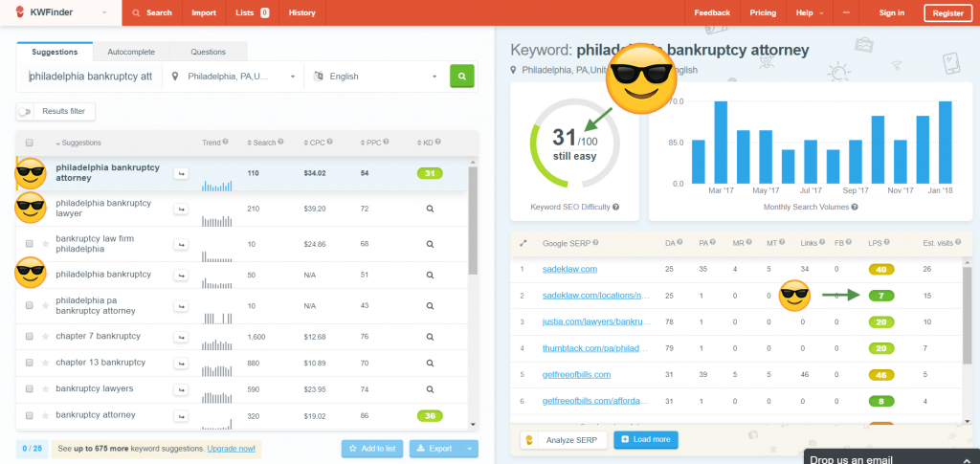Click expand icon in Google SERP header
Screen dimensions: 980x464
pos(523,243)
